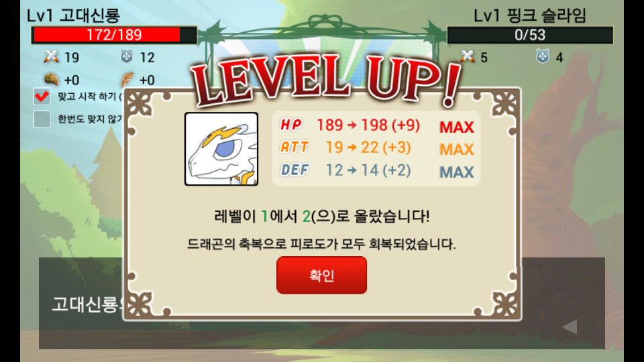This screenshot has width=644, height=362.
Task: Click the enemy's empty 0/53 HP bar
Action: coord(530,35)
